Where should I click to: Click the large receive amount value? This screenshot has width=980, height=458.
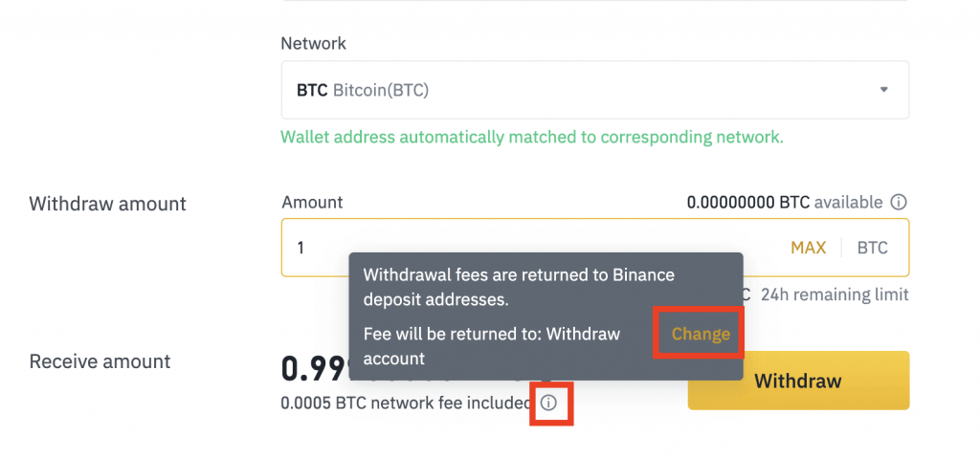pyautogui.click(x=314, y=370)
